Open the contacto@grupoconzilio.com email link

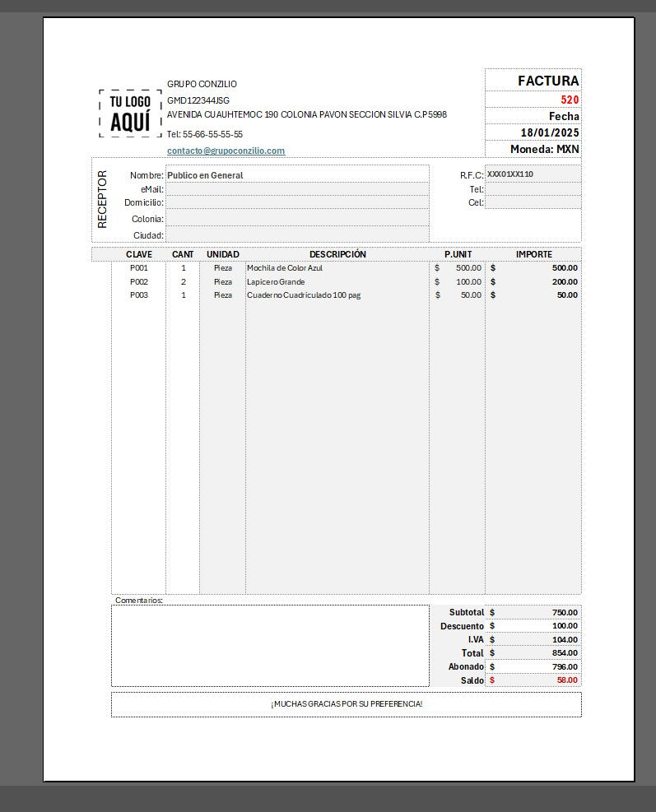[x=226, y=151]
